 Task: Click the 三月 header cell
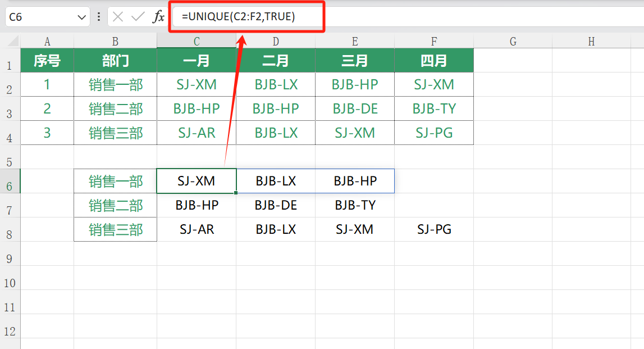tap(355, 61)
